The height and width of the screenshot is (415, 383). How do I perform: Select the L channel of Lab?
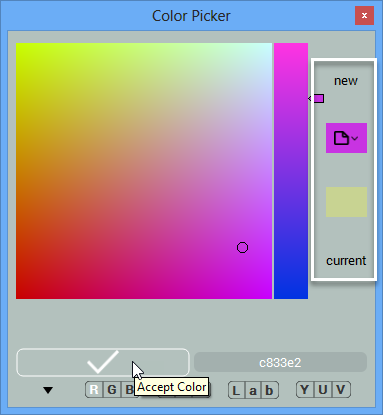[x=236, y=390]
